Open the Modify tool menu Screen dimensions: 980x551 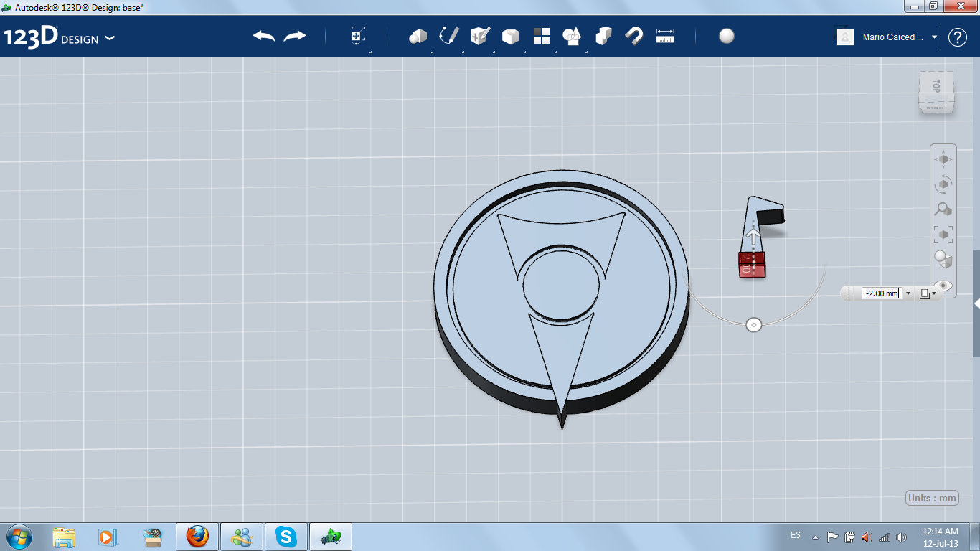[x=510, y=37]
